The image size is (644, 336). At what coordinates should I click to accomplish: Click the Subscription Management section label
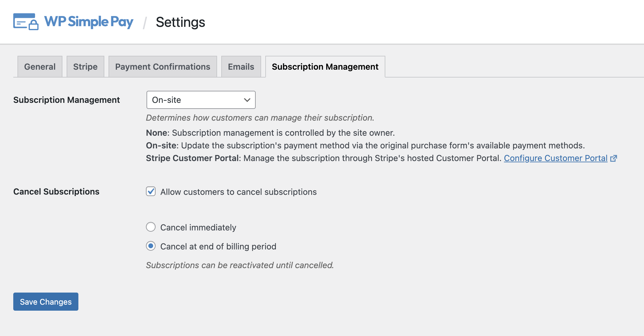tap(67, 100)
